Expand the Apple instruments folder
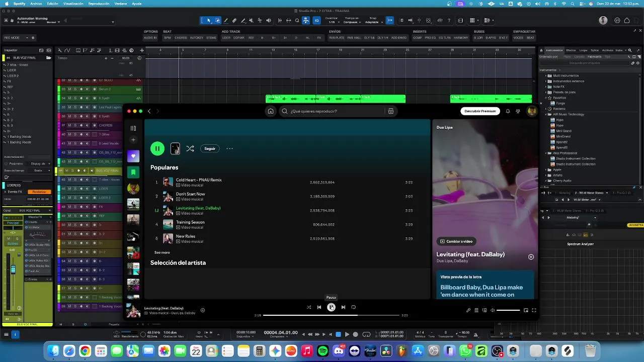 pos(546,169)
